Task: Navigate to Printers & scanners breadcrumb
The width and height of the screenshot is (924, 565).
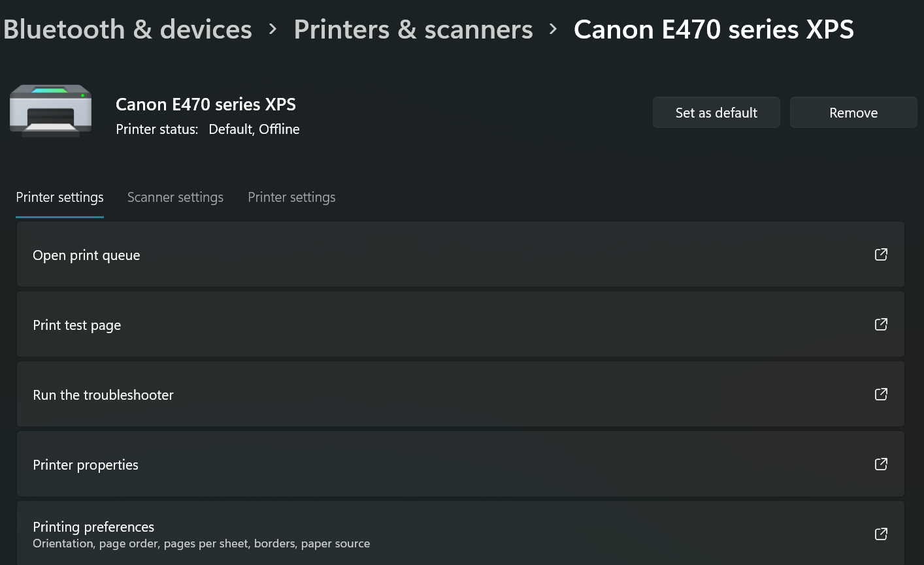Action: [413, 29]
